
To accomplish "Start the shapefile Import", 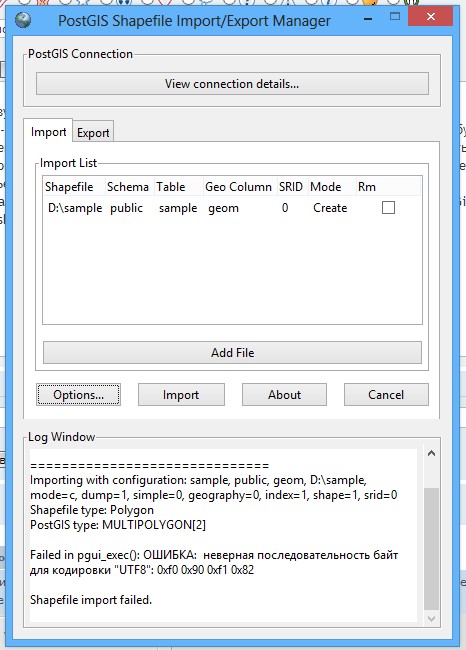I will pyautogui.click(x=181, y=395).
